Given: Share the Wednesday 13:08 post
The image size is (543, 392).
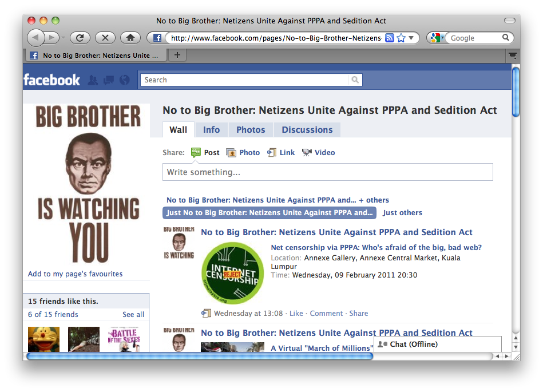Looking at the screenshot, I should click(x=358, y=314).
